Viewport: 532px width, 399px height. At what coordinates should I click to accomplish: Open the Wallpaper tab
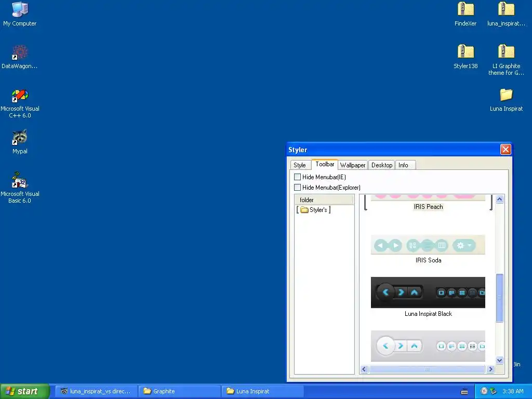353,165
